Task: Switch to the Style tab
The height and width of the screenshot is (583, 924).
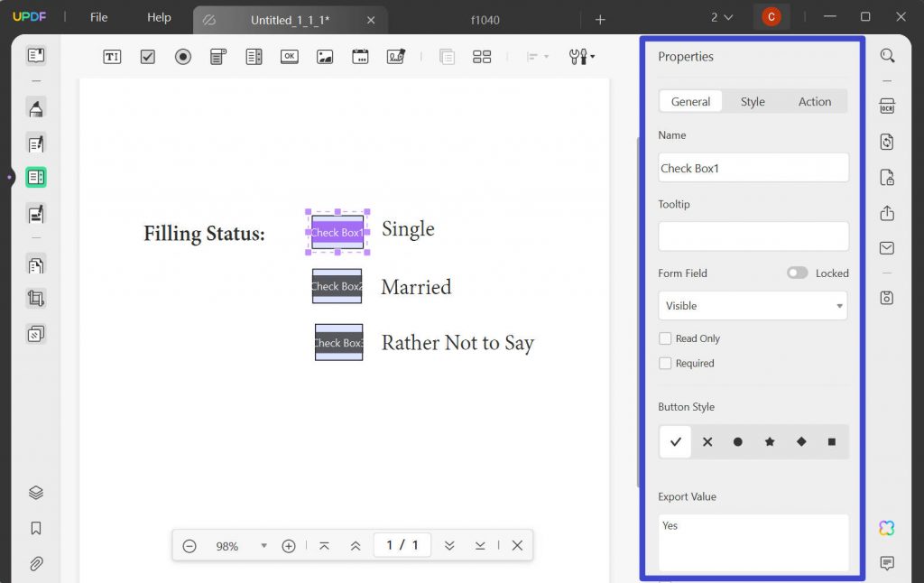Action: point(753,102)
